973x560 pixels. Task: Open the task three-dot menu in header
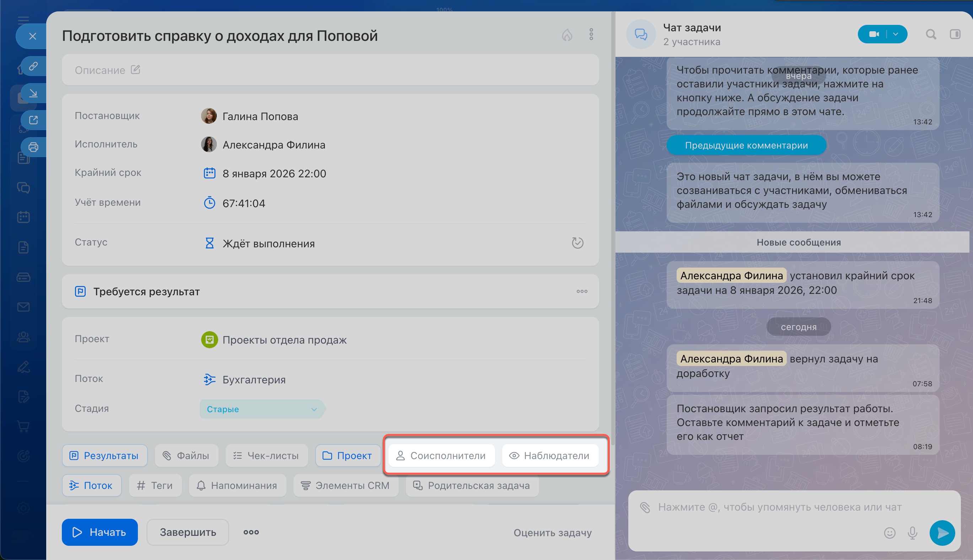tap(591, 34)
